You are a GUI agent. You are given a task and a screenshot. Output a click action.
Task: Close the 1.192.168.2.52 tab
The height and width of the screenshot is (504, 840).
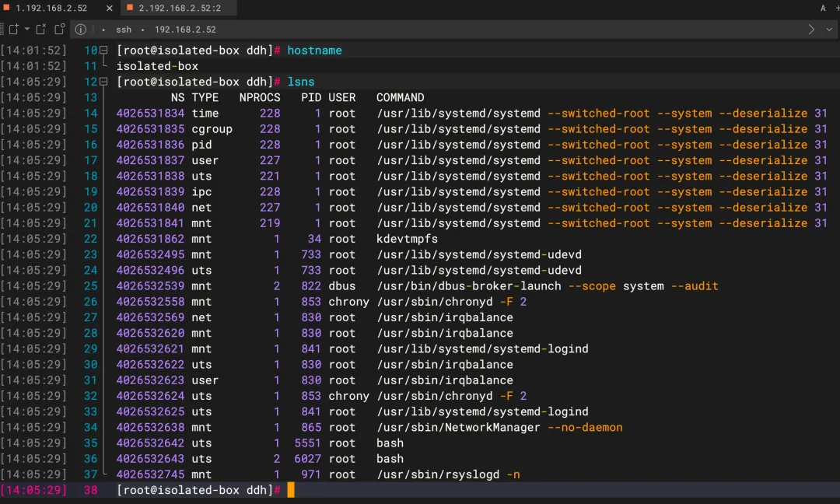tap(108, 8)
